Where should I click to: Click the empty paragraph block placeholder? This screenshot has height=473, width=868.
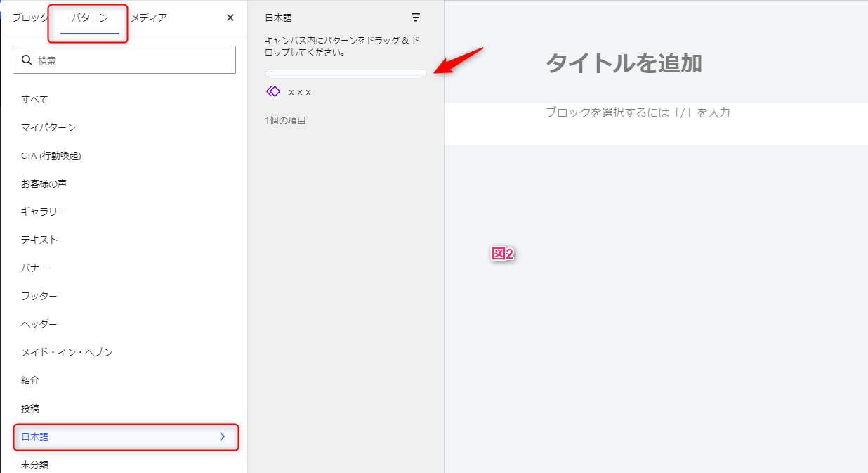pos(638,112)
